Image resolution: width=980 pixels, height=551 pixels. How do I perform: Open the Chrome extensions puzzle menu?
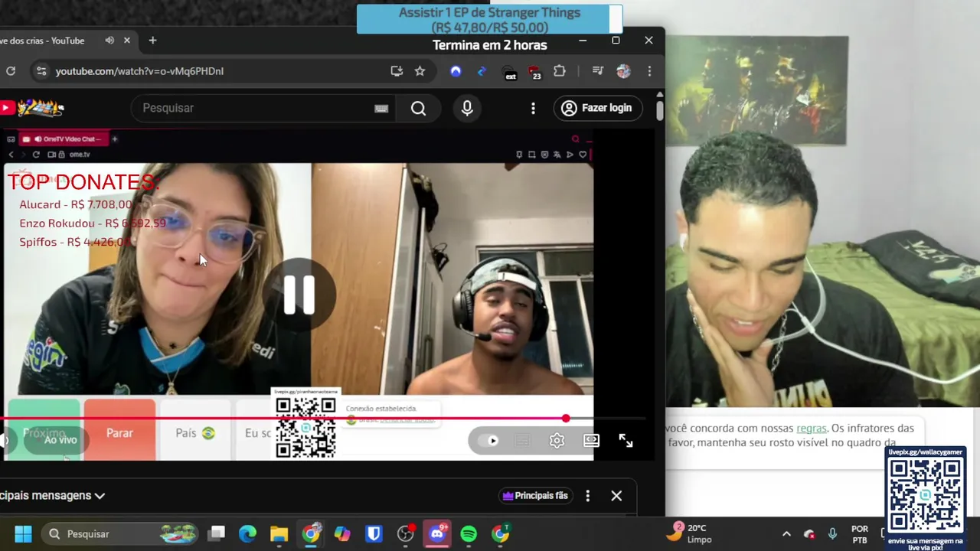[560, 71]
